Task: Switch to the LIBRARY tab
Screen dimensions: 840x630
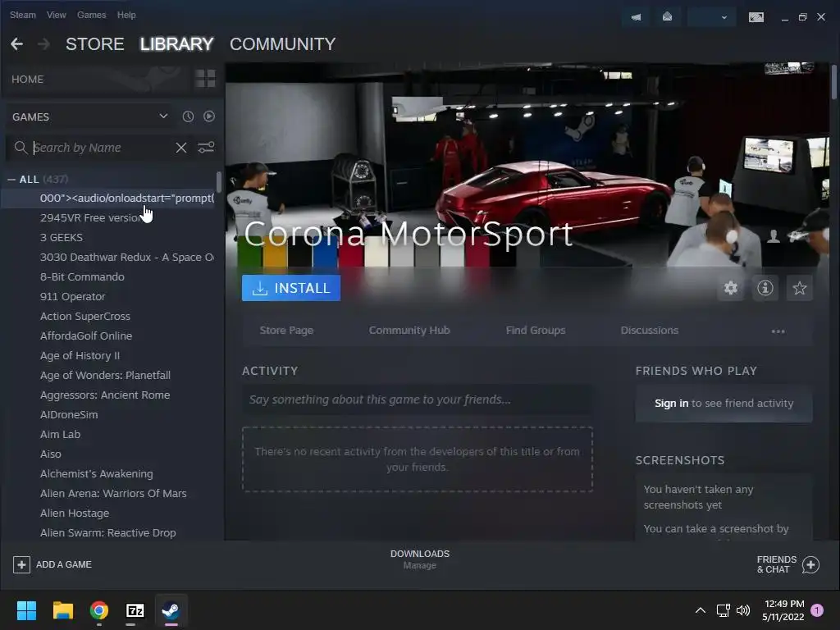Action: 177,44
